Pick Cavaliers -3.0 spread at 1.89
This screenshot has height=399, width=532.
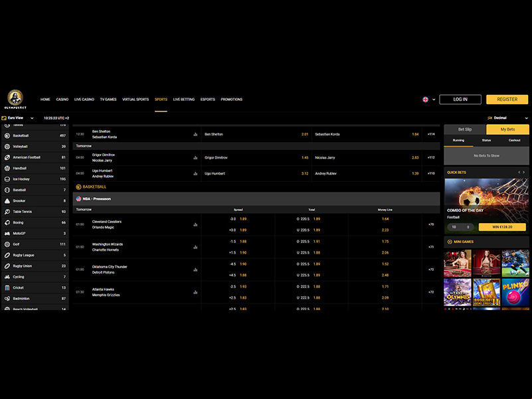(x=238, y=219)
